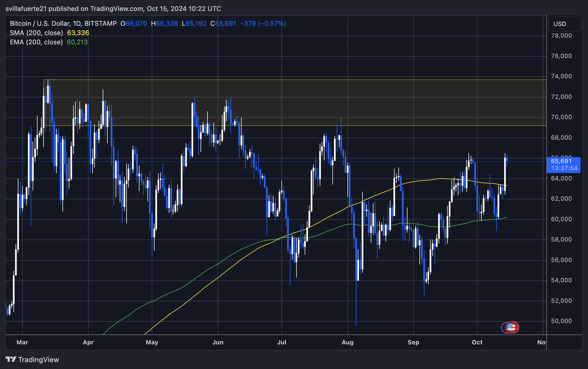Screen dimensions: 588x369
Task: Click the TradingView logo at bottom left
Action: [x=32, y=359]
